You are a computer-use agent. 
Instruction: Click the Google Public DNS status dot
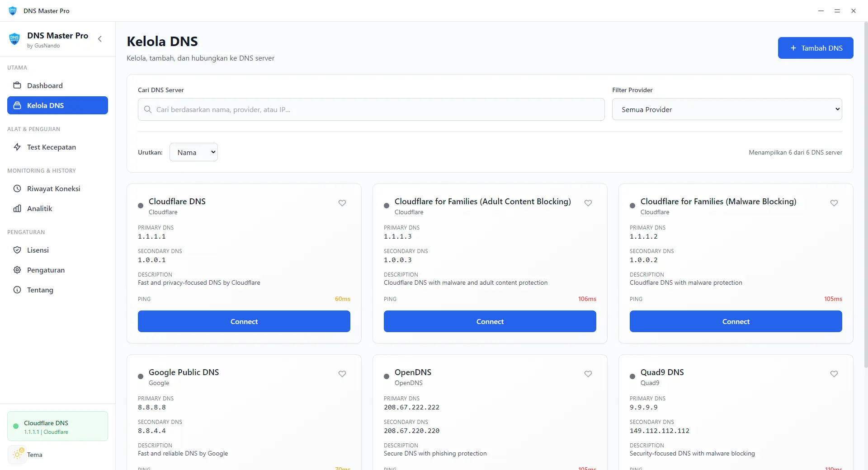pos(141,376)
